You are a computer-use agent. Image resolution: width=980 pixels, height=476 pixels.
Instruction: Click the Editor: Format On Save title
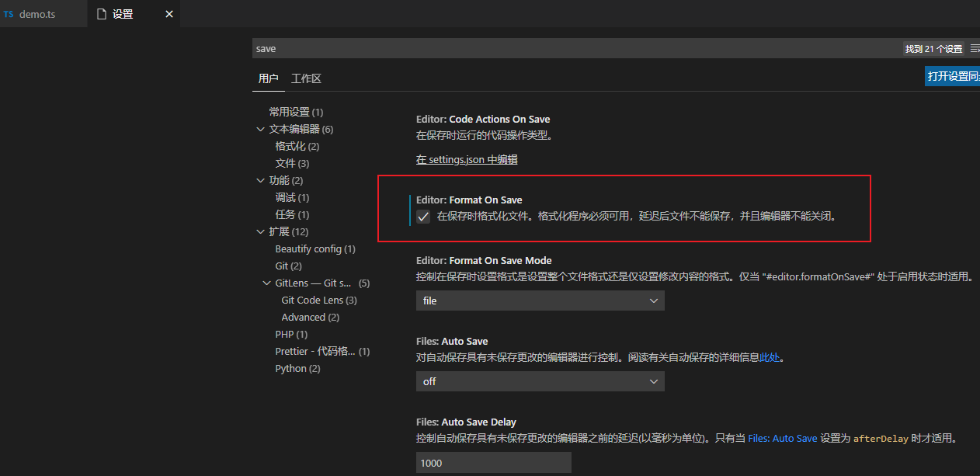click(x=469, y=200)
